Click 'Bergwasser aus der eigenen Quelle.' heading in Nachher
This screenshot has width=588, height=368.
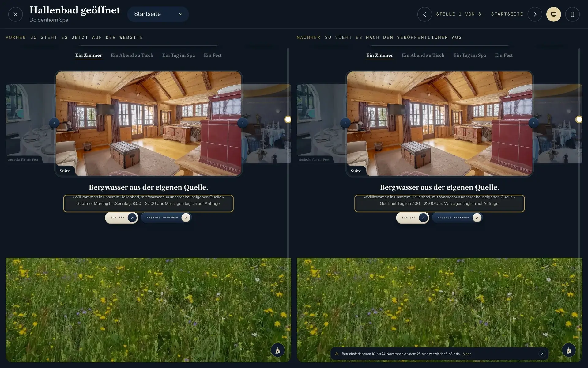click(x=439, y=187)
